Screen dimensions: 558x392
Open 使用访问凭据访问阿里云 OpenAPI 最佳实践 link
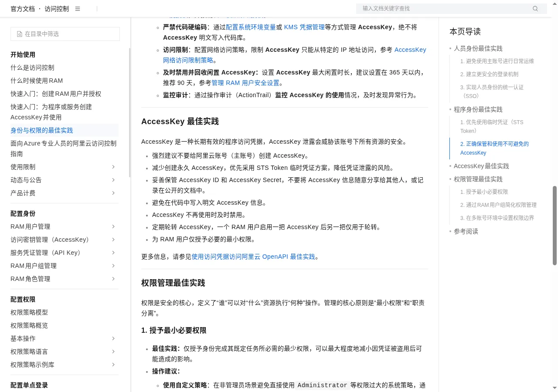tap(253, 257)
